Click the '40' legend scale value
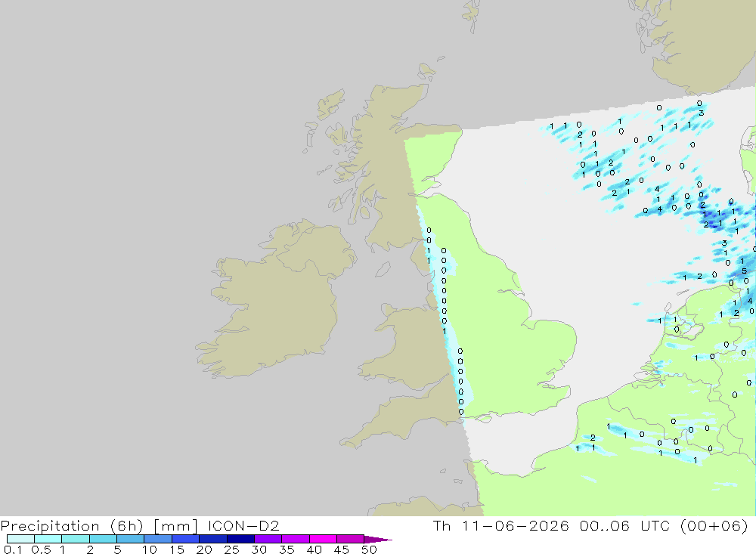This screenshot has height=554, width=756. (314, 549)
